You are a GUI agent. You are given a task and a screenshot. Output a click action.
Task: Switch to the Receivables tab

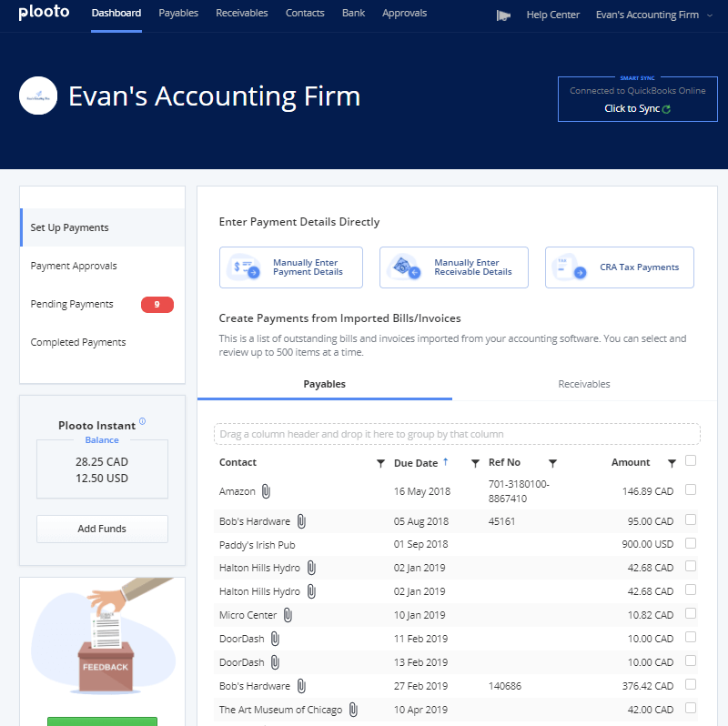(x=584, y=384)
